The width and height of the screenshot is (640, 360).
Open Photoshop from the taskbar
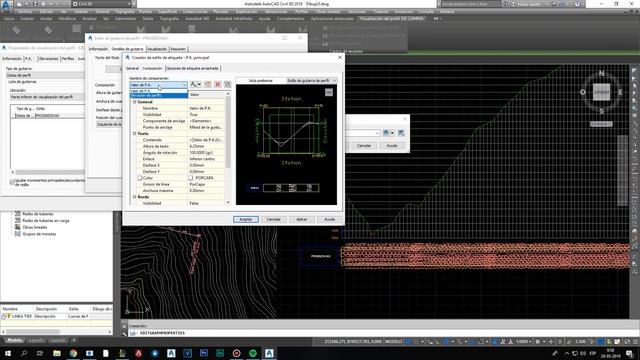tap(204, 353)
